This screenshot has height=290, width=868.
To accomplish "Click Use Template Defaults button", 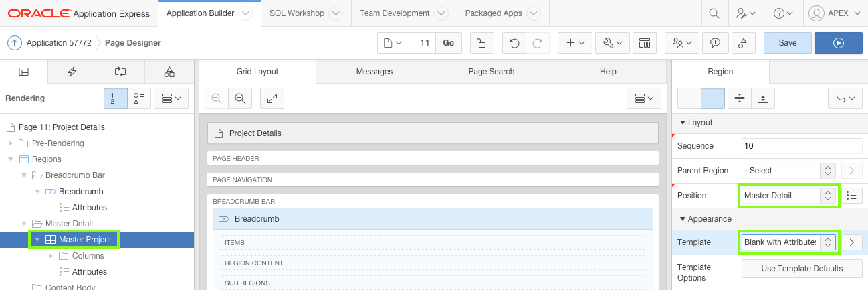I will point(802,269).
